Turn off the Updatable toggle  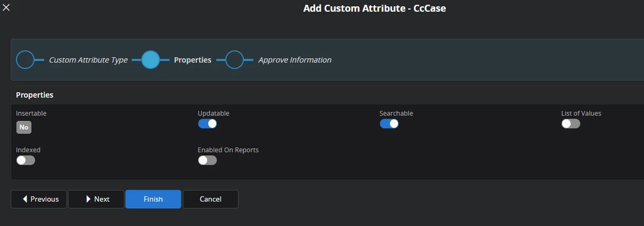[207, 124]
